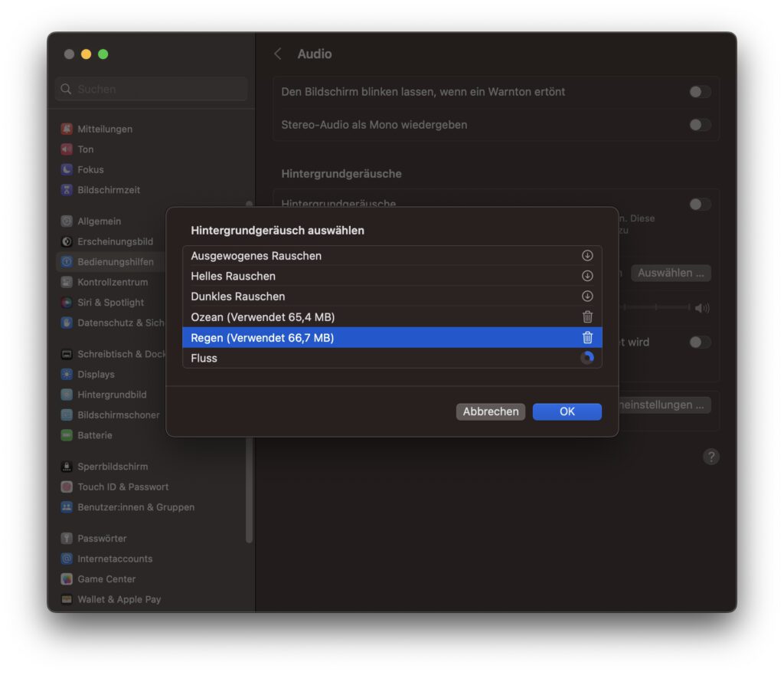This screenshot has width=784, height=675.
Task: Enable Stereo-Audio als Mono wiedergeben
Action: tap(700, 125)
